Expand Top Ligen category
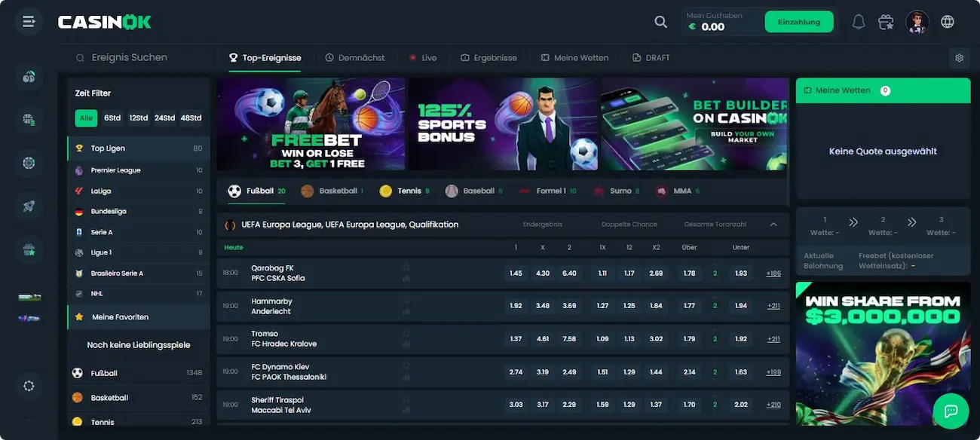The image size is (980, 440). click(138, 148)
